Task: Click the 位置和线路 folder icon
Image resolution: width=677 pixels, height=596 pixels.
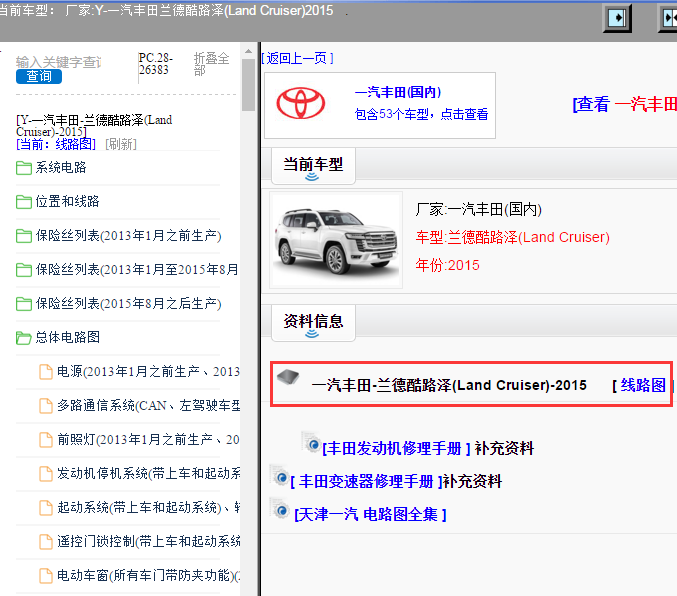Action: 24,202
